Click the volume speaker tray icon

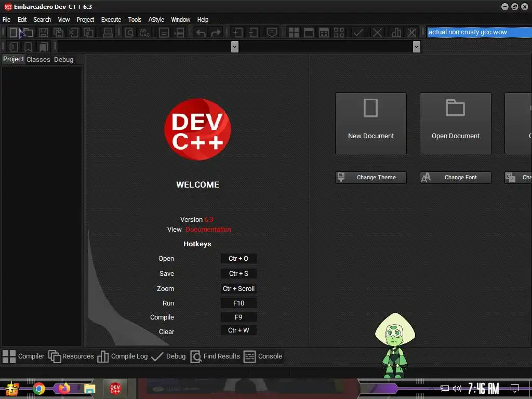pyautogui.click(x=457, y=389)
